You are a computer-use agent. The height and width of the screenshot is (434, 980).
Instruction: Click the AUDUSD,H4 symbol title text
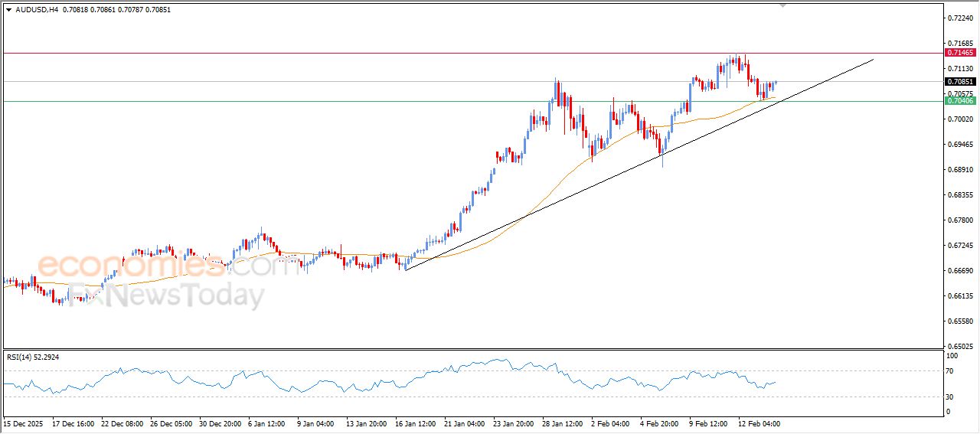(x=37, y=10)
